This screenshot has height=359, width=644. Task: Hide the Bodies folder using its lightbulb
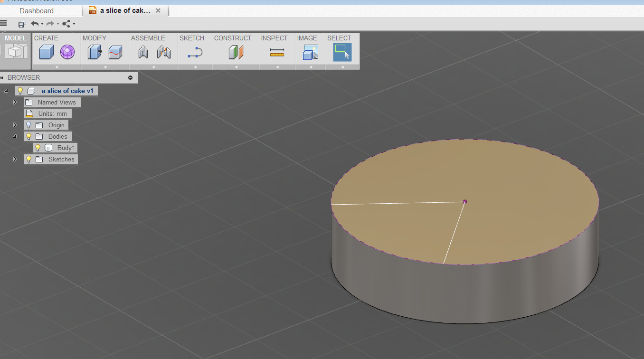28,136
